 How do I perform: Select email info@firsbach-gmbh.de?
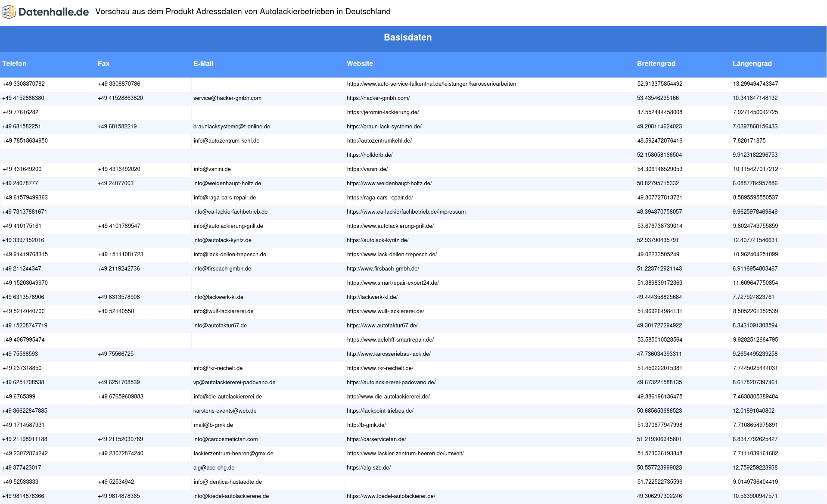coord(222,269)
